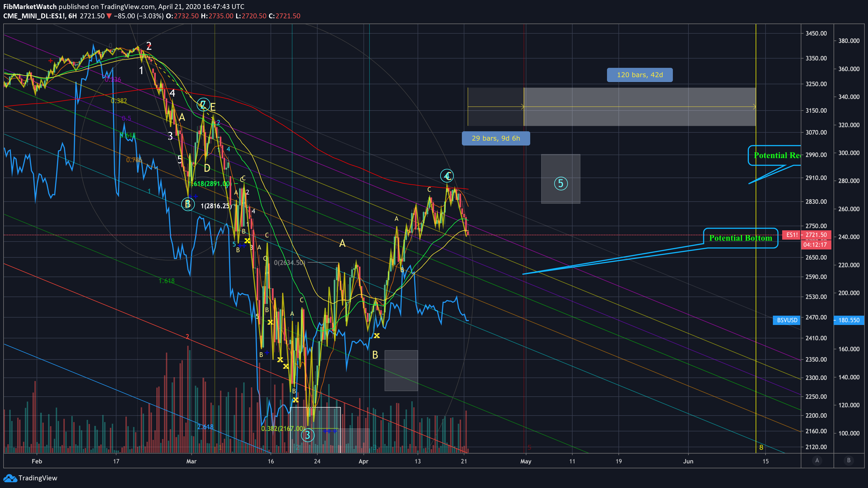Click the circled 5 wave label
This screenshot has height=488, width=868.
tap(561, 184)
